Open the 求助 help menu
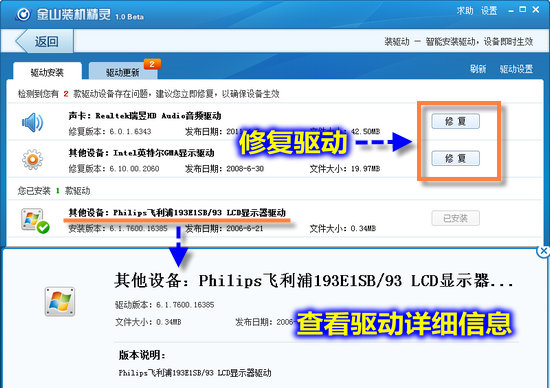Image resolution: width=550 pixels, height=388 pixels. 465,11
